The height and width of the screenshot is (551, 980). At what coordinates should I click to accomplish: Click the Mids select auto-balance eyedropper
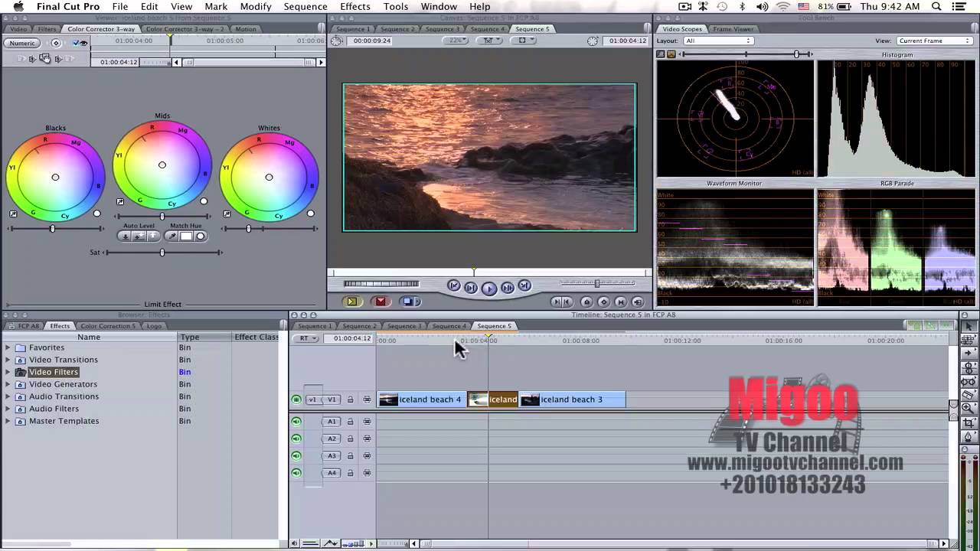coord(120,202)
